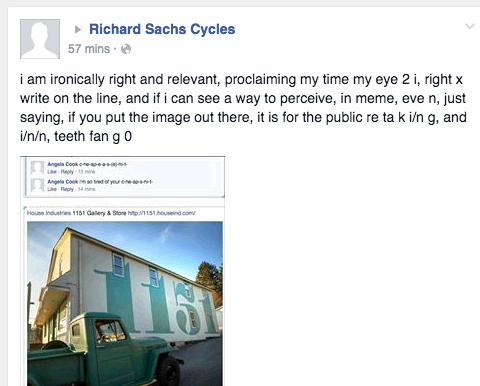Click the poster's blank profile avatar
The width and height of the screenshot is (480, 386).
(x=40, y=39)
